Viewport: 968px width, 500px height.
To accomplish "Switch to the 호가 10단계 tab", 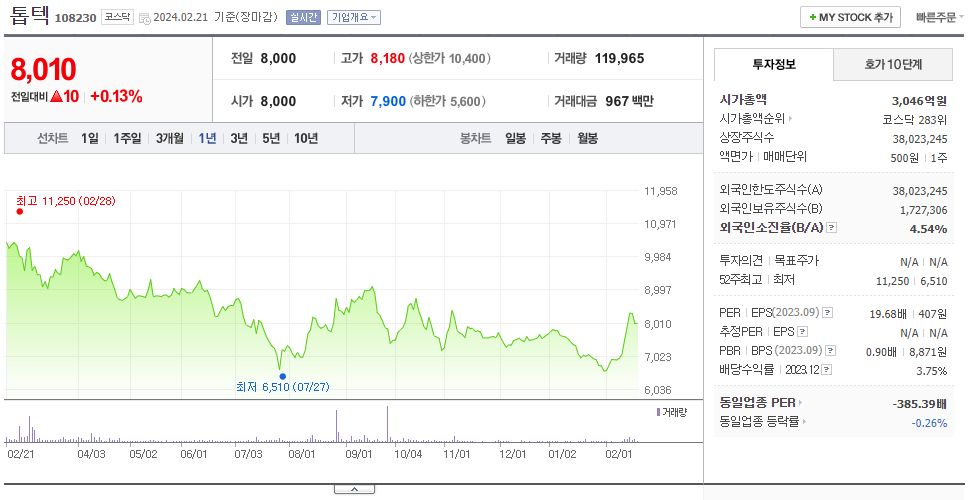I will (x=893, y=64).
